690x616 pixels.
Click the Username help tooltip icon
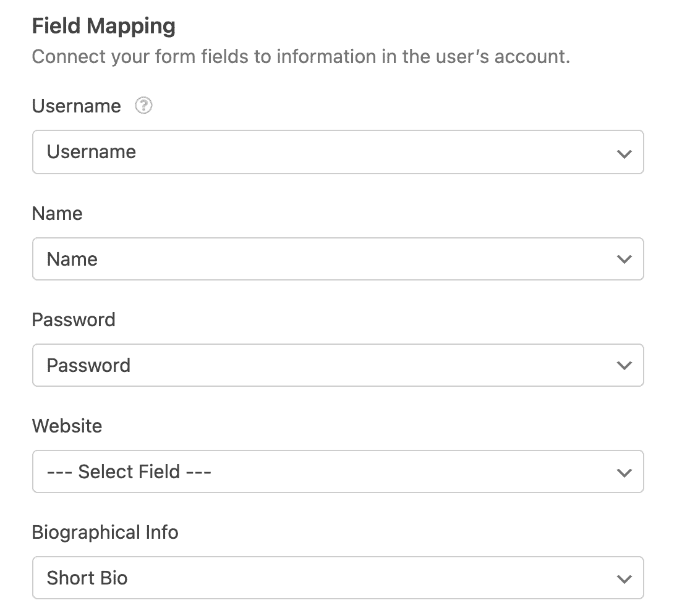click(x=143, y=106)
